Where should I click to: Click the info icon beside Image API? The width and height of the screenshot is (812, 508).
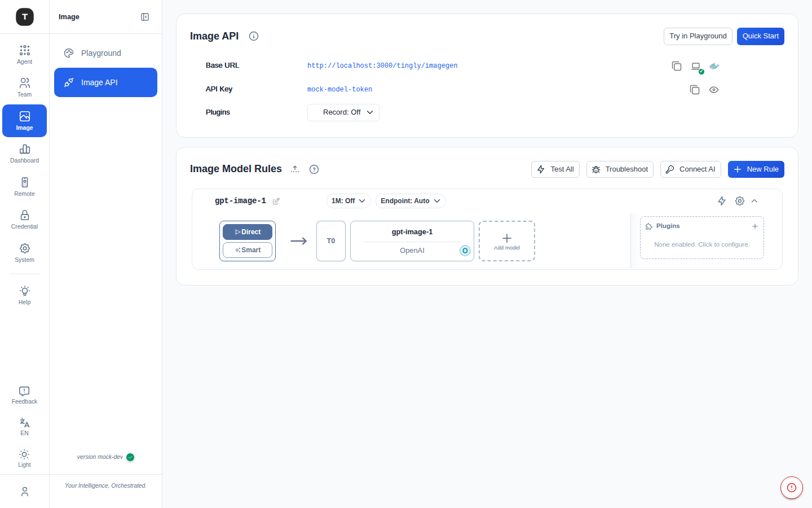(254, 36)
